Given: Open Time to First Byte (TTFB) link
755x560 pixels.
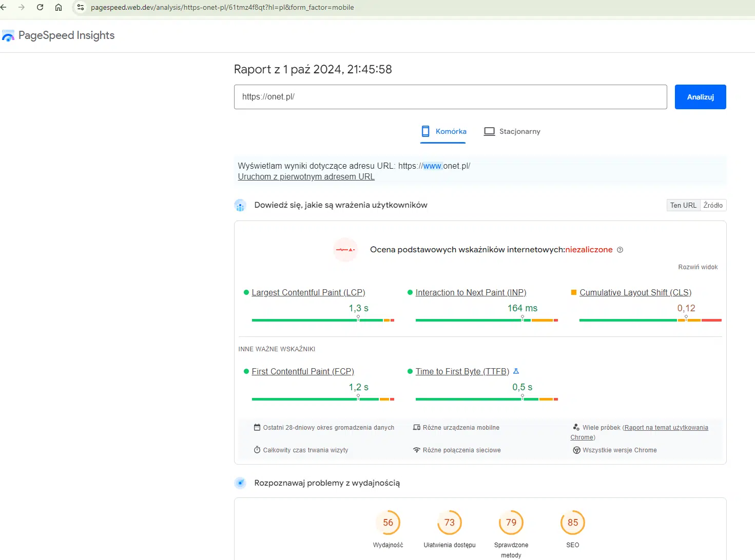Looking at the screenshot, I should 462,371.
